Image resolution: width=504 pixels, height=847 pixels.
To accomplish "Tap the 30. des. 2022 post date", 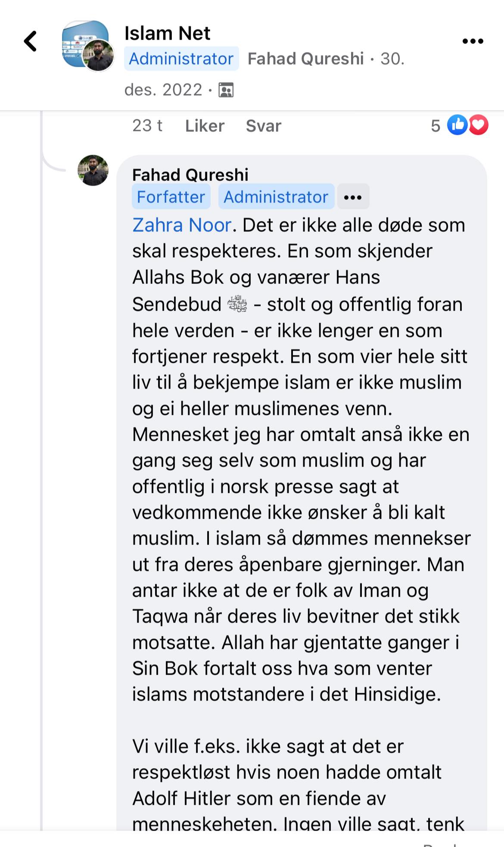I will [163, 90].
